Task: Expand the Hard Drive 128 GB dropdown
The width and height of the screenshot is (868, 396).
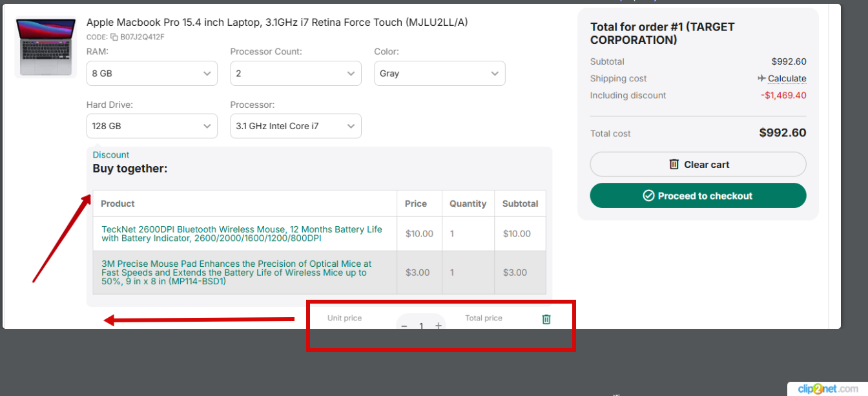Action: click(152, 126)
